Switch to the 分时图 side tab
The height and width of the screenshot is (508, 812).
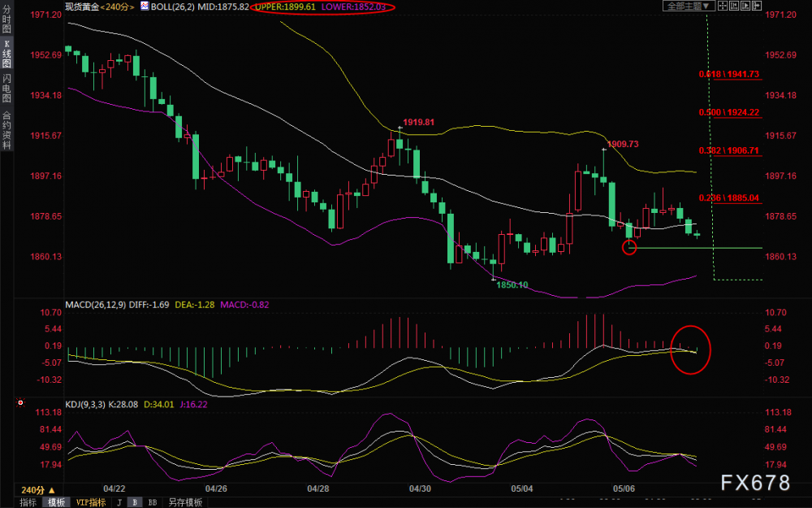pyautogui.click(x=6, y=19)
